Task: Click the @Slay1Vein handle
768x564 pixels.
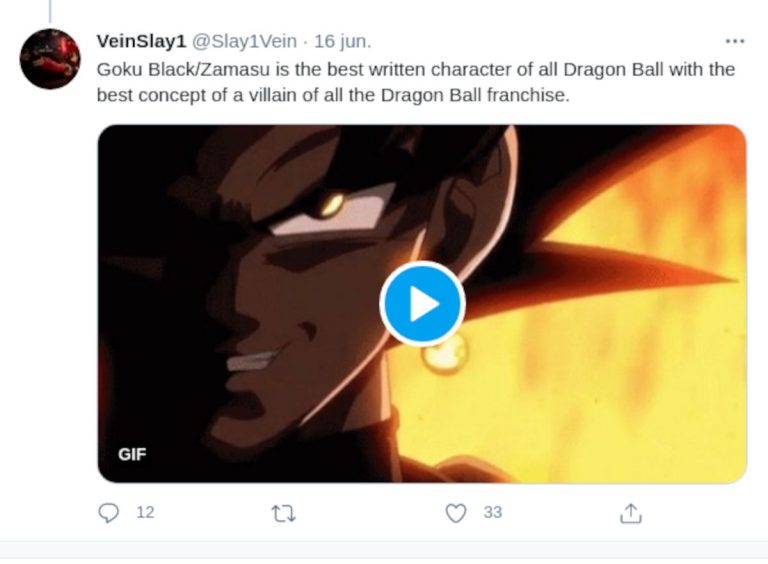Action: click(244, 41)
